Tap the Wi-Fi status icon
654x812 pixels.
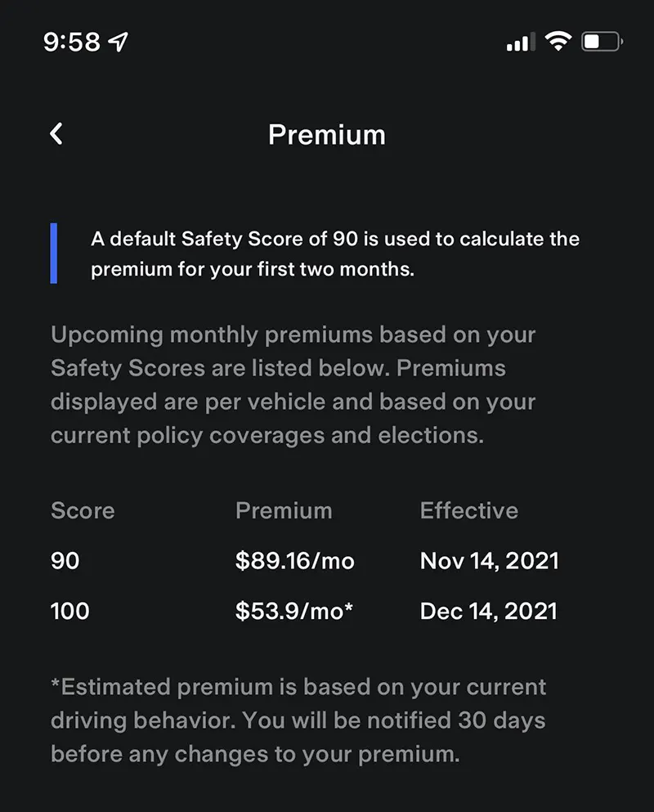click(x=558, y=42)
